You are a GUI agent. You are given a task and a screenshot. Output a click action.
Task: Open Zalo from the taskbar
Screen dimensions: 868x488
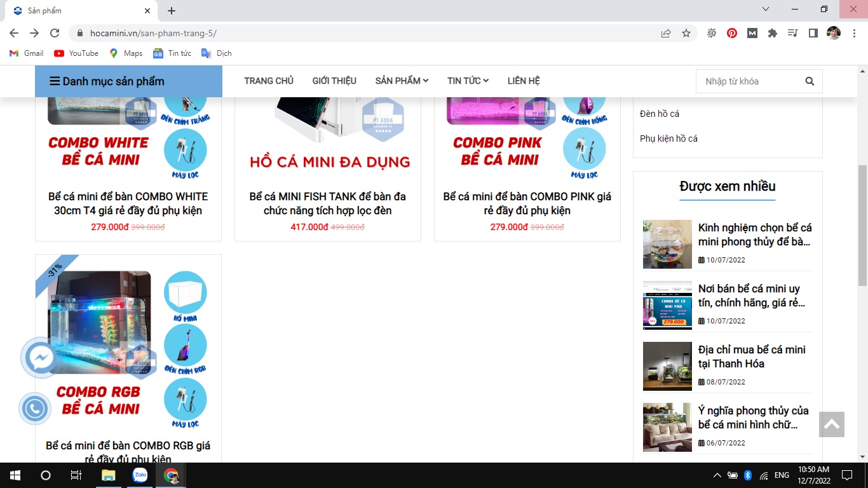click(140, 475)
